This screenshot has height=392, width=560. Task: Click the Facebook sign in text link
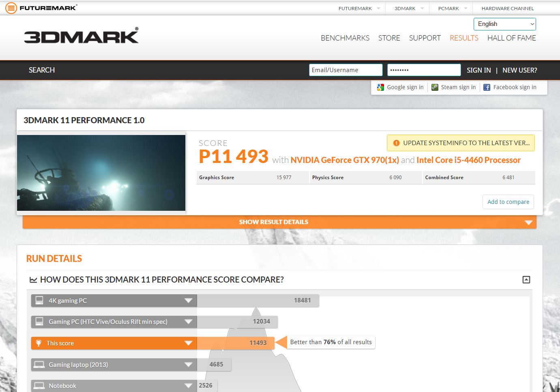tap(515, 87)
